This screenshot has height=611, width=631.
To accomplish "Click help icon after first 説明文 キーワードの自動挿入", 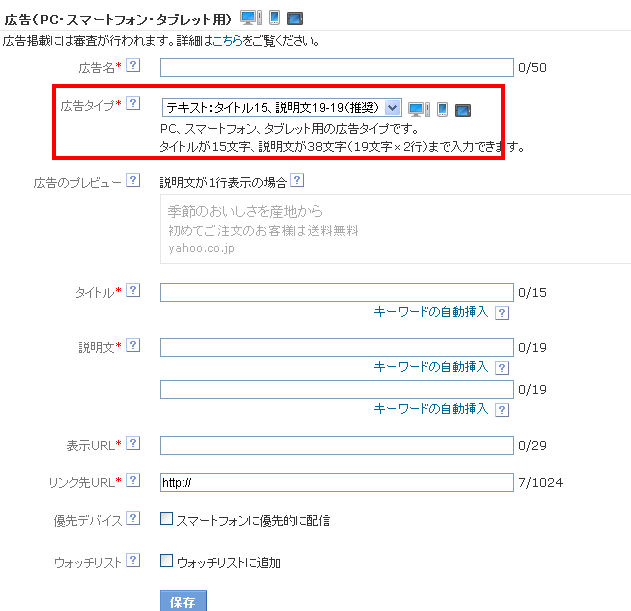I will coord(502,368).
